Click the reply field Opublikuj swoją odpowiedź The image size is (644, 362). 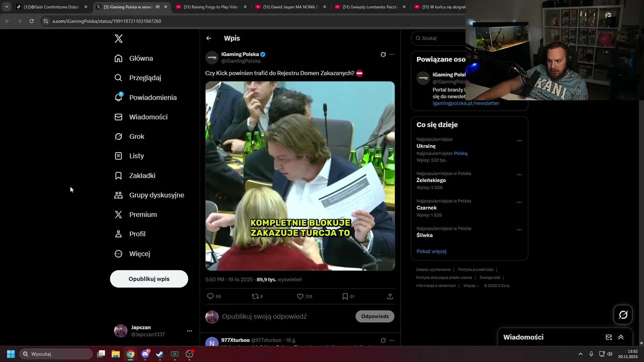[x=264, y=317]
